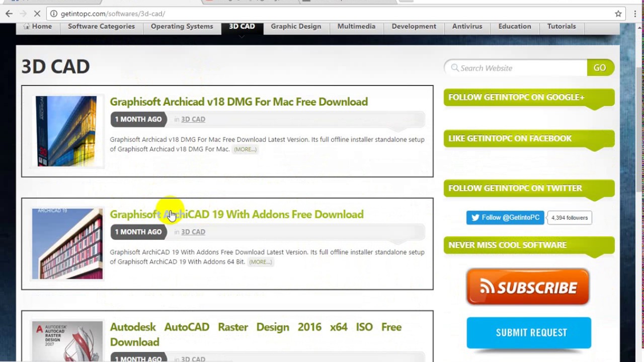Screen dimensions: 644x362
Task: Click the 4,394 followers count bubble
Action: click(570, 218)
